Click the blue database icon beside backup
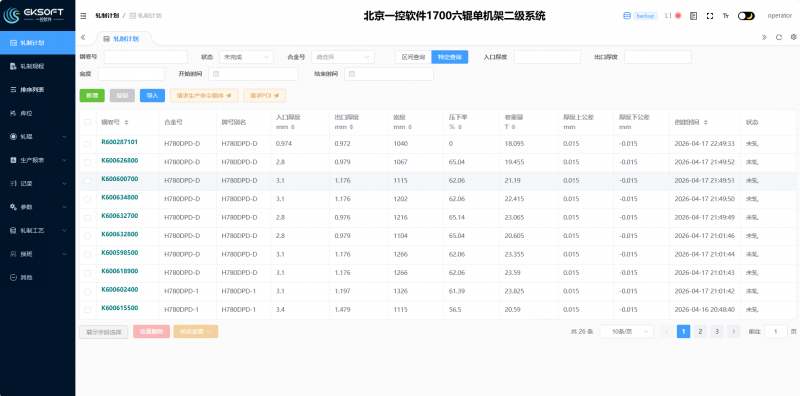 pyautogui.click(x=627, y=16)
